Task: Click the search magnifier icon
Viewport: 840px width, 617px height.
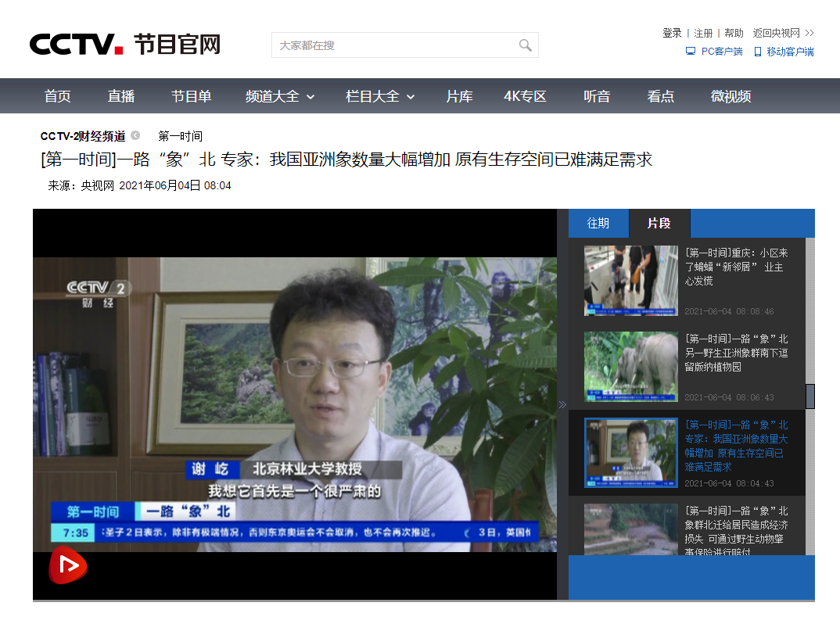Action: tap(525, 45)
